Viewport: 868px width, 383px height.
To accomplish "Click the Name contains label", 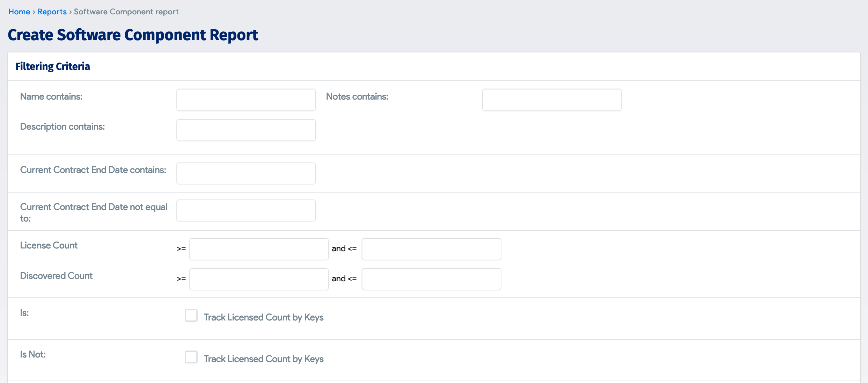I will 51,96.
